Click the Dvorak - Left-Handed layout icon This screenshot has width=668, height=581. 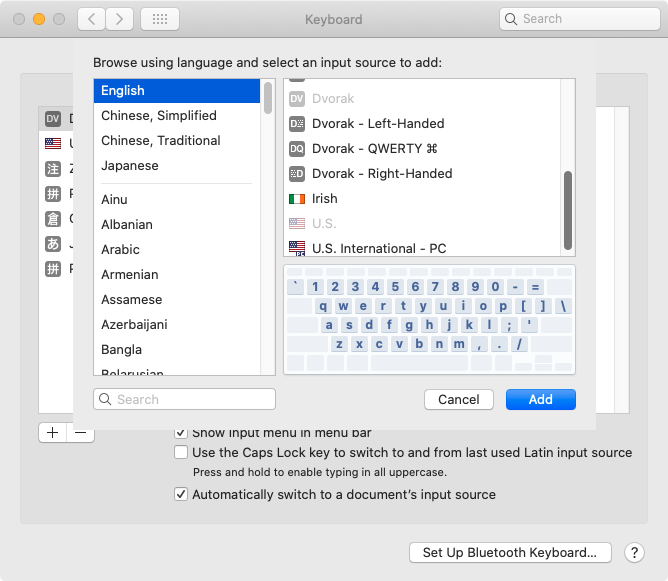tap(296, 124)
